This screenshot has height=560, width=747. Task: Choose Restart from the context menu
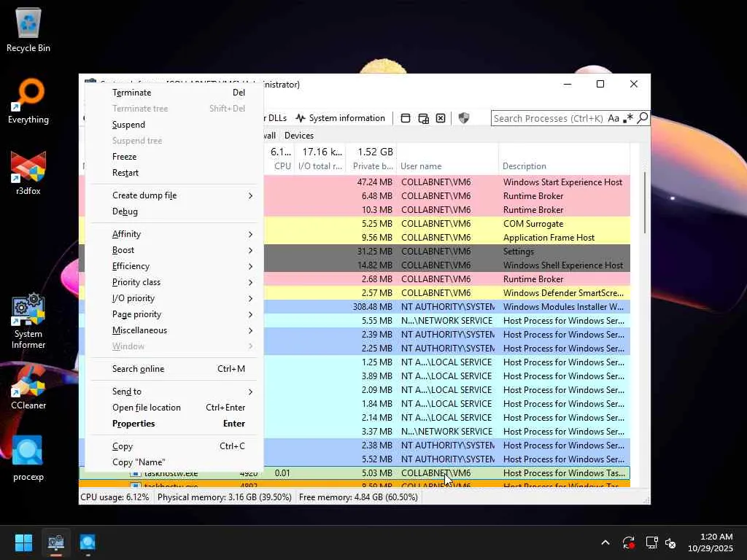174,173
